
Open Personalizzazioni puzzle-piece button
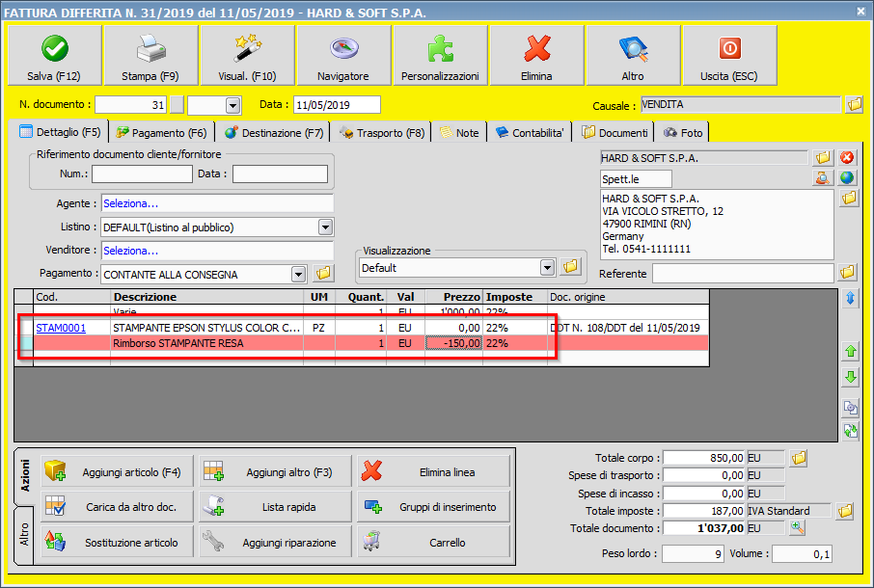440,56
